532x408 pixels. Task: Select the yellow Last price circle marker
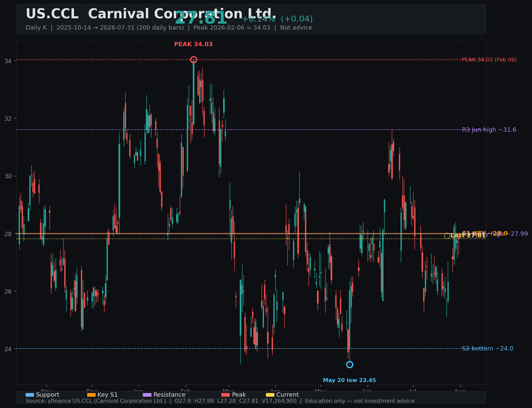pyautogui.click(x=447, y=236)
